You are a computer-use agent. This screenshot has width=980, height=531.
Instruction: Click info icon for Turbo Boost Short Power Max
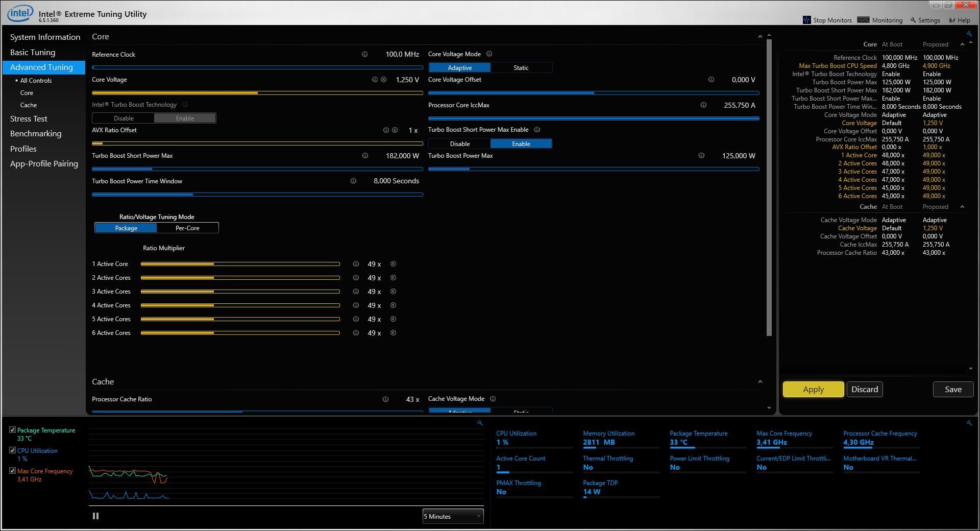365,156
